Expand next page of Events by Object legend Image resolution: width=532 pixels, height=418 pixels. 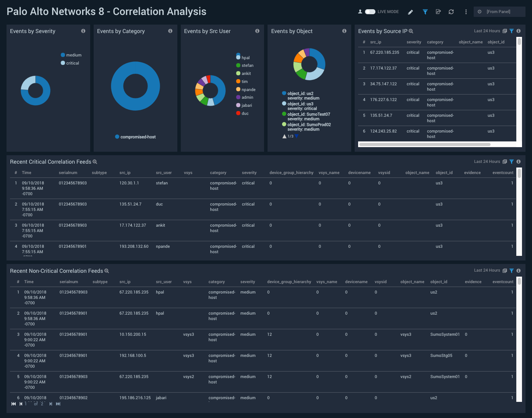pyautogui.click(x=296, y=136)
